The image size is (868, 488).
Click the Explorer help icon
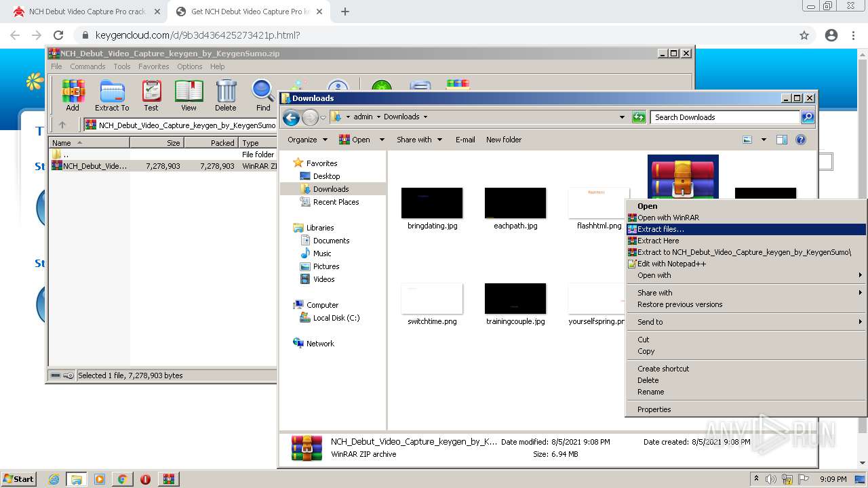801,140
